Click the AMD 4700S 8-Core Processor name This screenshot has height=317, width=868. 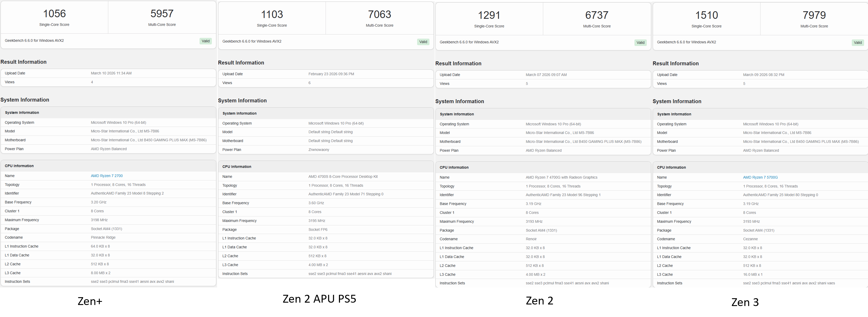point(343,177)
